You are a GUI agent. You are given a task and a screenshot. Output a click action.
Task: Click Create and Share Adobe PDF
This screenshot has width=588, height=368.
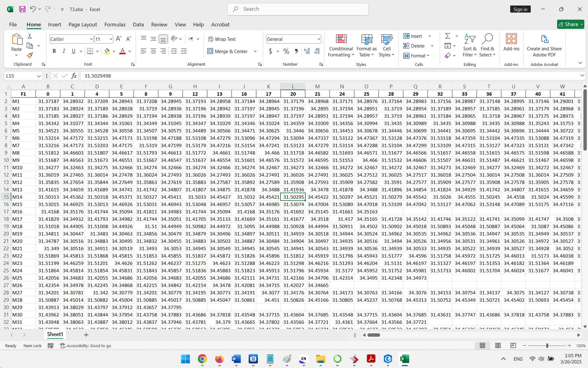(544, 45)
